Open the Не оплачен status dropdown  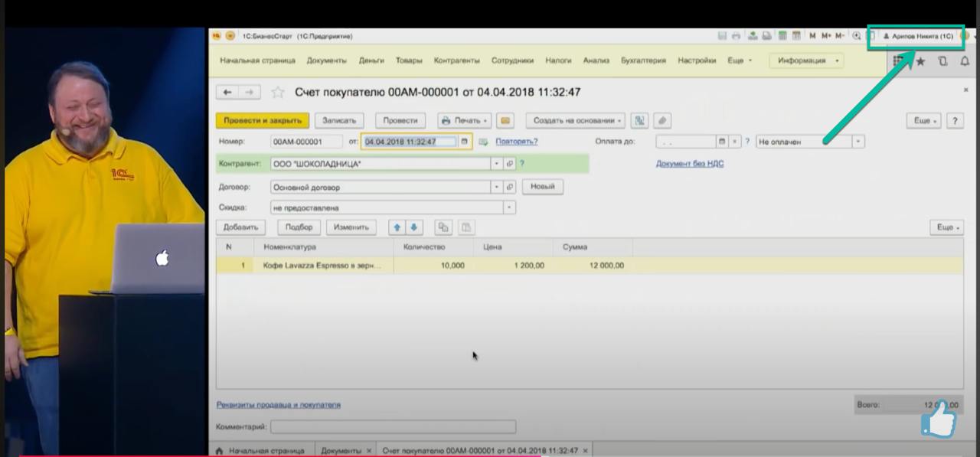pos(858,142)
